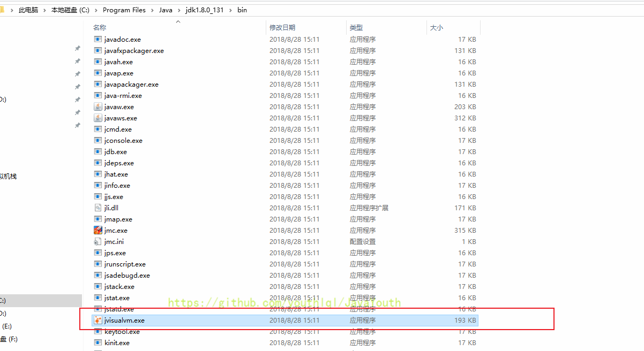Click the jdeps.exe file icon
The image size is (644, 351).
tap(98, 163)
